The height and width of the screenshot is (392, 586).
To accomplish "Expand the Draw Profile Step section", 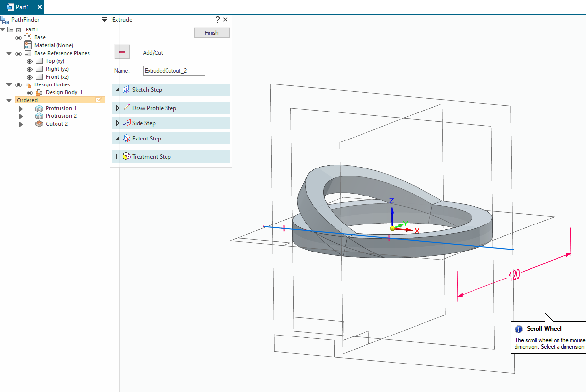I will click(x=118, y=108).
